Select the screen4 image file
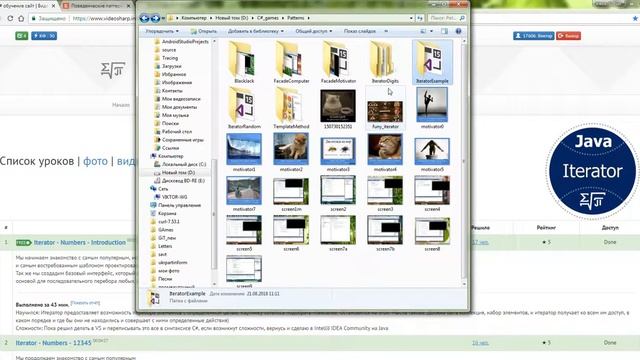This screenshot has width=640, height=360. (x=432, y=193)
